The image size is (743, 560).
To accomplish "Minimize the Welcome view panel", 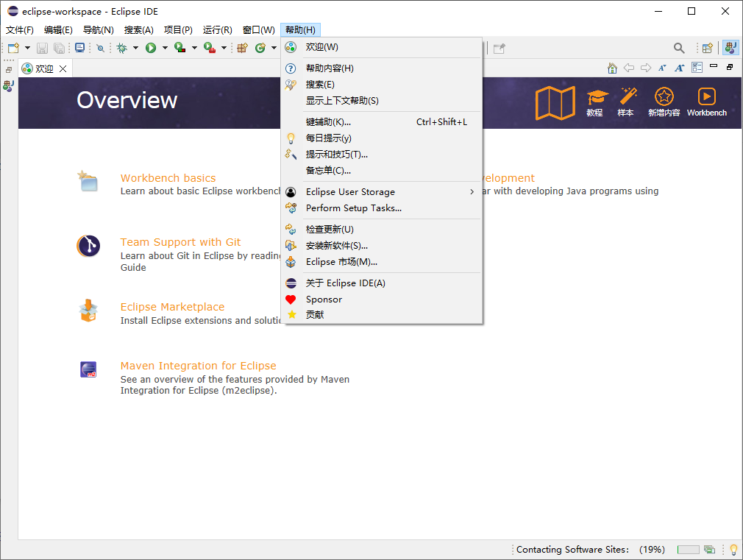I will coord(714,66).
